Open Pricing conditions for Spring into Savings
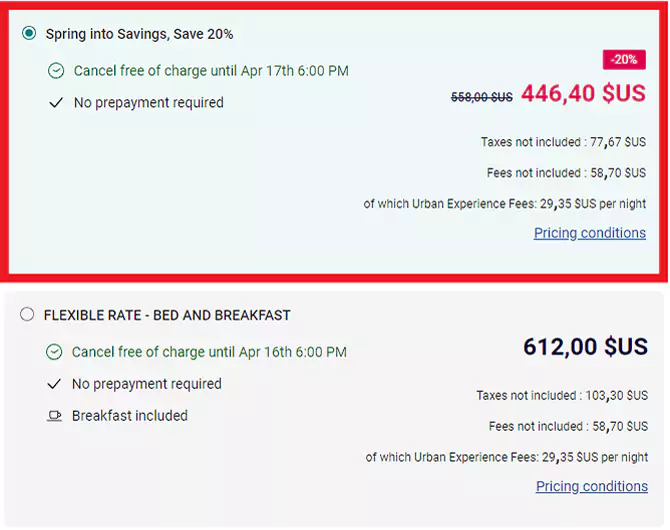670x530 pixels. (590, 233)
